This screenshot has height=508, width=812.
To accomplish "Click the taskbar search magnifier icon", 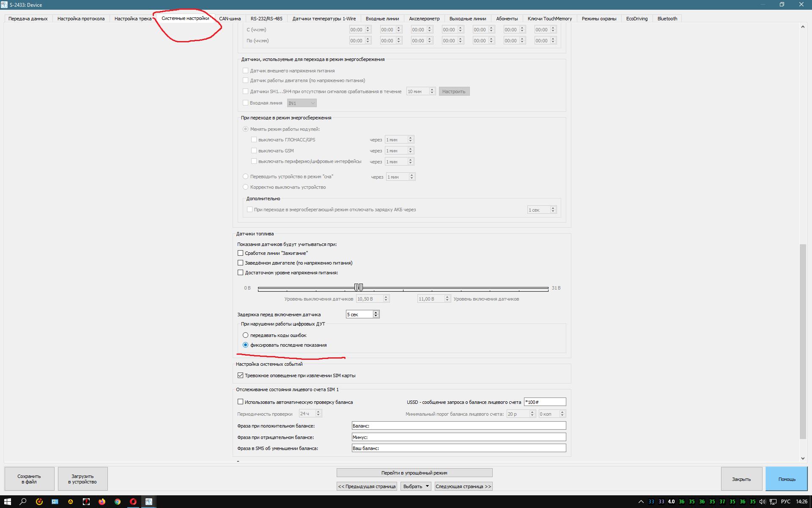I will (23, 502).
